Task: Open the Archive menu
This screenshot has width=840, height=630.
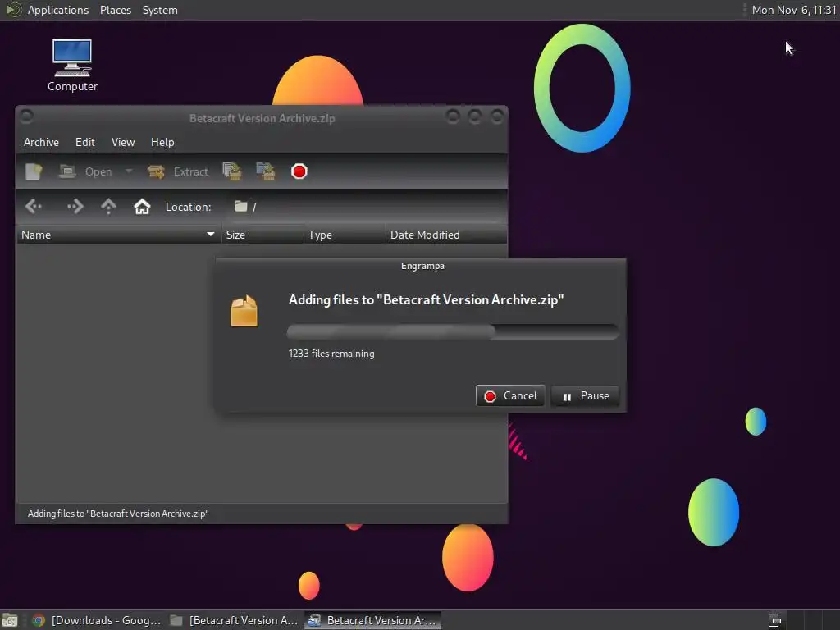Action: pos(41,142)
